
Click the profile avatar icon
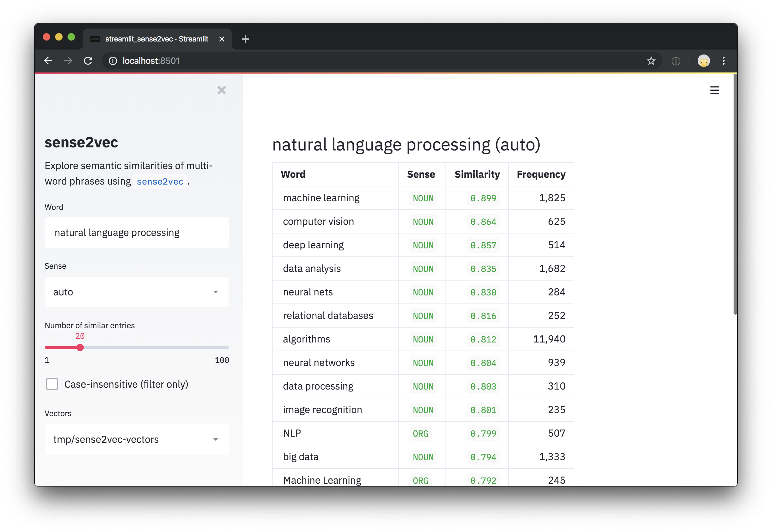point(703,61)
